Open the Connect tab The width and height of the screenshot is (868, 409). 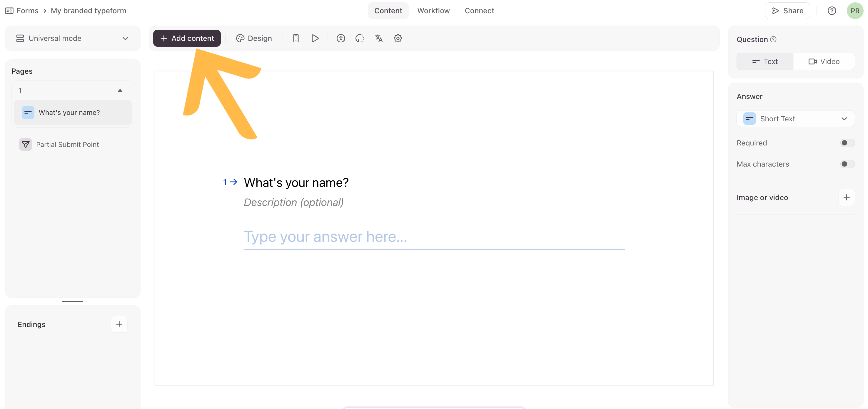[x=479, y=11]
